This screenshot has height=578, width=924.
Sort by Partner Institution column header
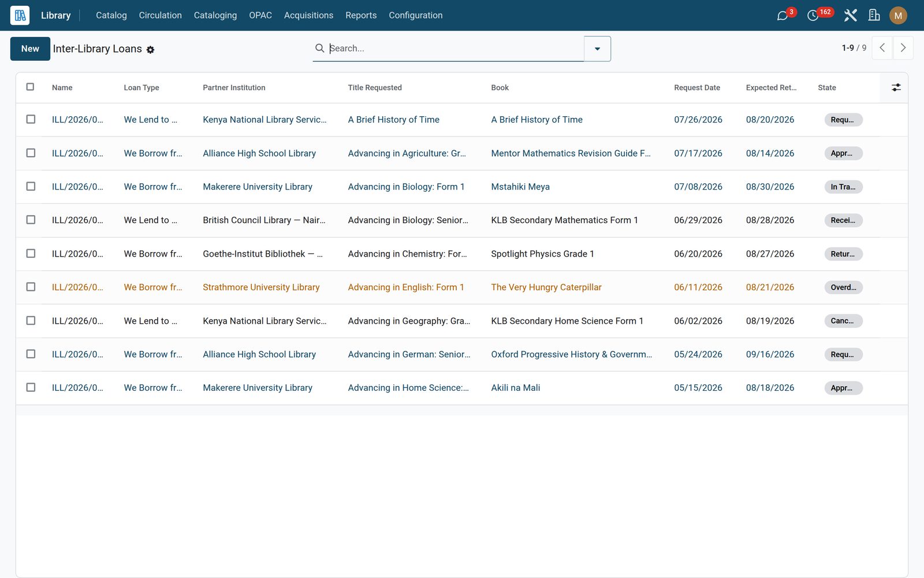[x=234, y=88]
